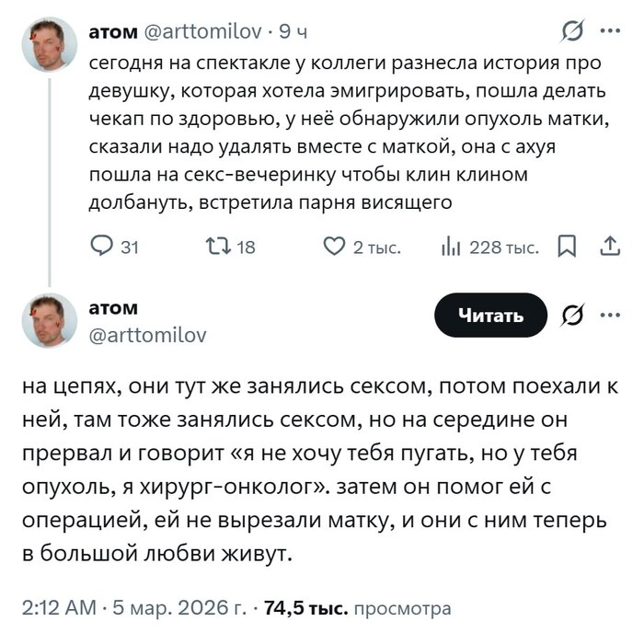Open view analytics bar chart icon
Viewport: 644px width, 644px height.
[x=451, y=246]
